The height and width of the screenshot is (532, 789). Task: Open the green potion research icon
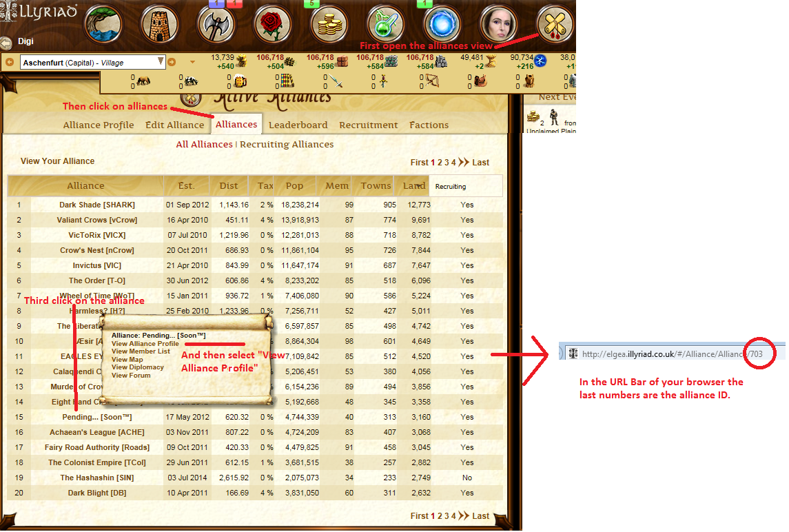(x=386, y=25)
